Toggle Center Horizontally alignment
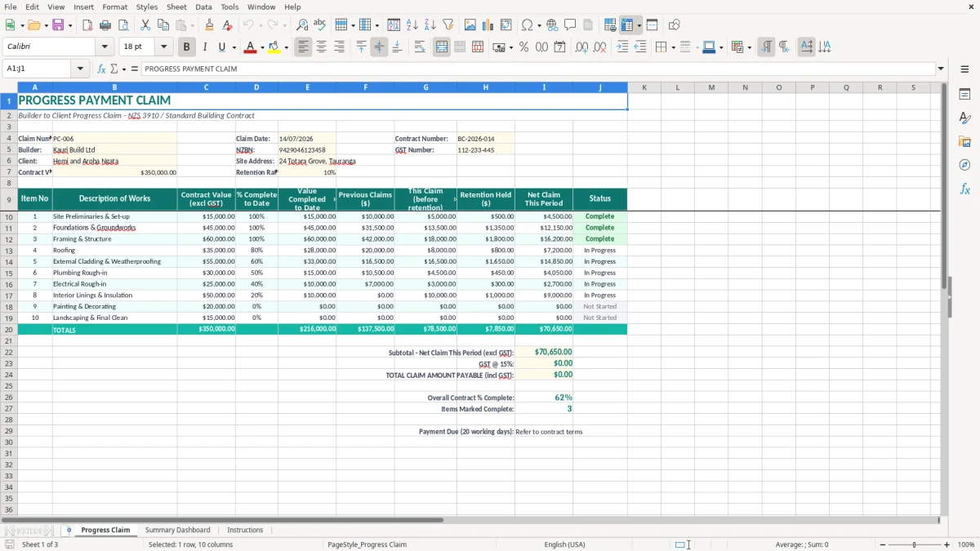The image size is (980, 551). pos(322,47)
